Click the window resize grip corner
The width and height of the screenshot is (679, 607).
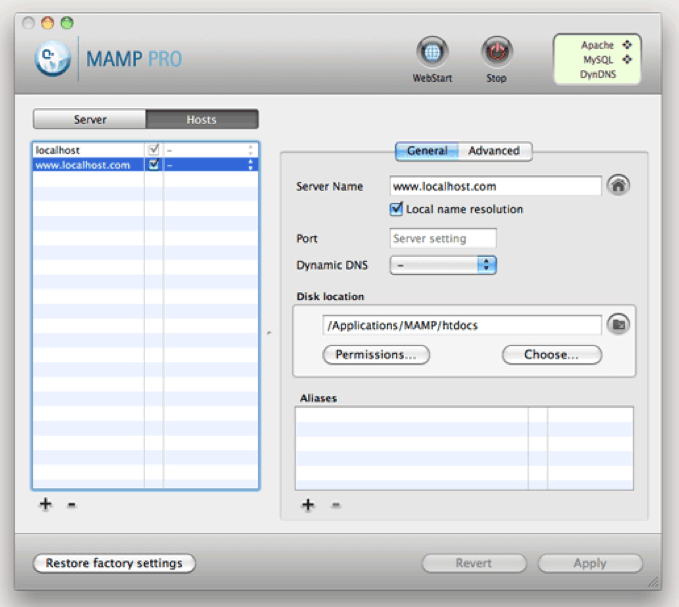pyautogui.click(x=653, y=582)
